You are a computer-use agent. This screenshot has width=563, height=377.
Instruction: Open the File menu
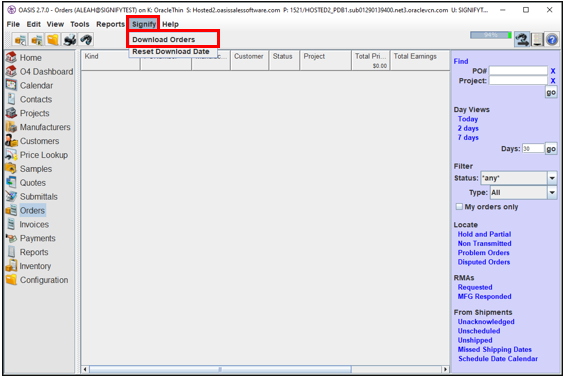[13, 24]
